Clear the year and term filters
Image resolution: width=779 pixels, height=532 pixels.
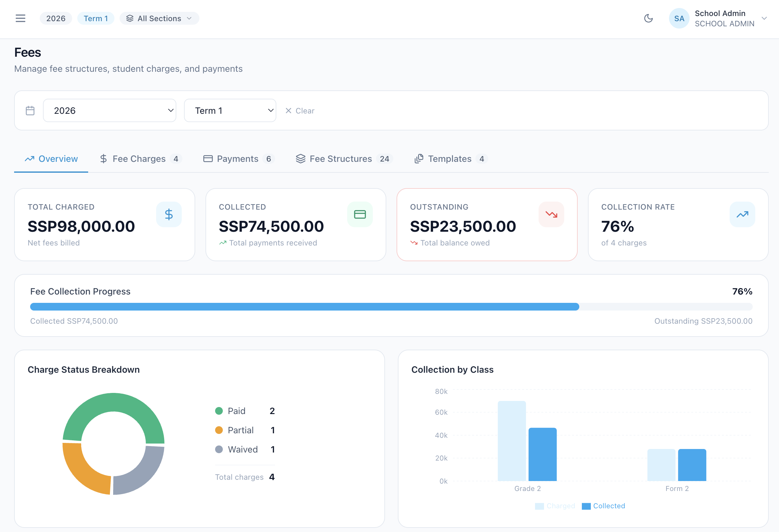[x=300, y=111]
